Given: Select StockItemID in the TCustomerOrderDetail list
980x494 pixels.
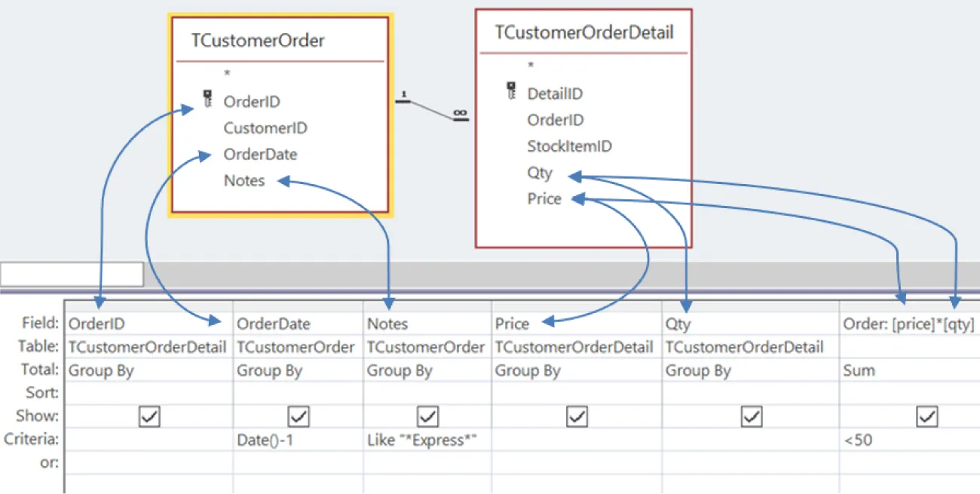Looking at the screenshot, I should click(x=569, y=146).
